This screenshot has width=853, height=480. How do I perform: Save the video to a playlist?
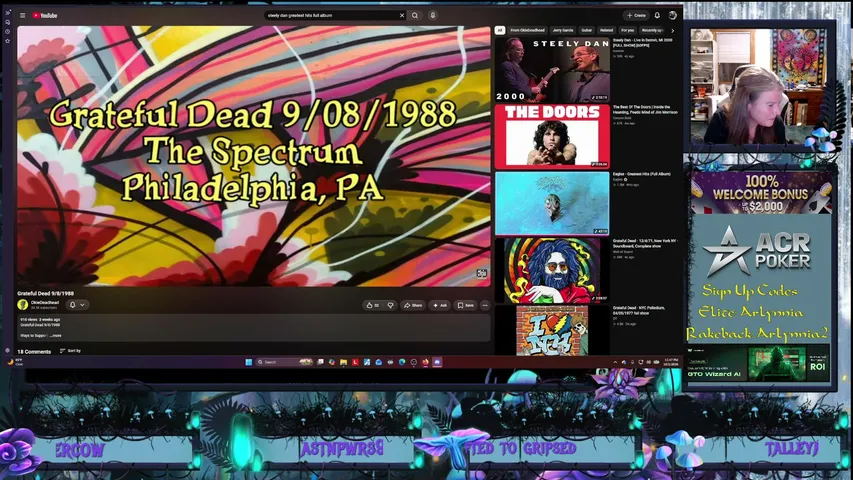465,305
